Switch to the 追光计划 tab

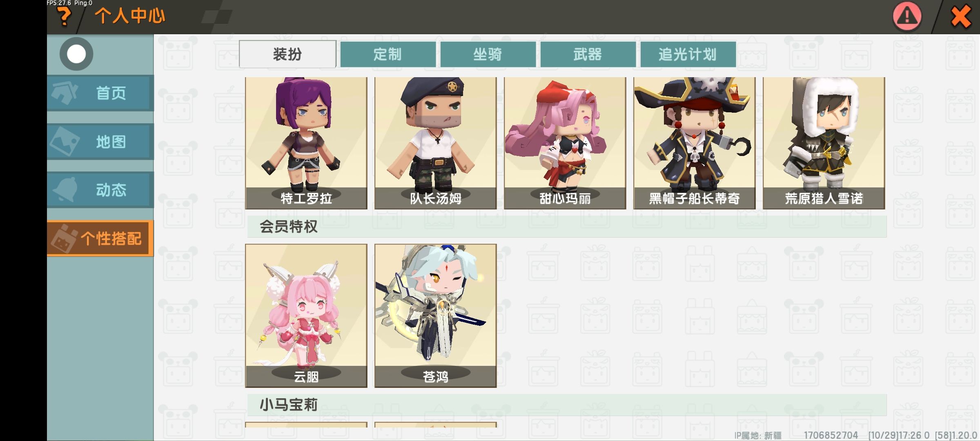point(688,54)
